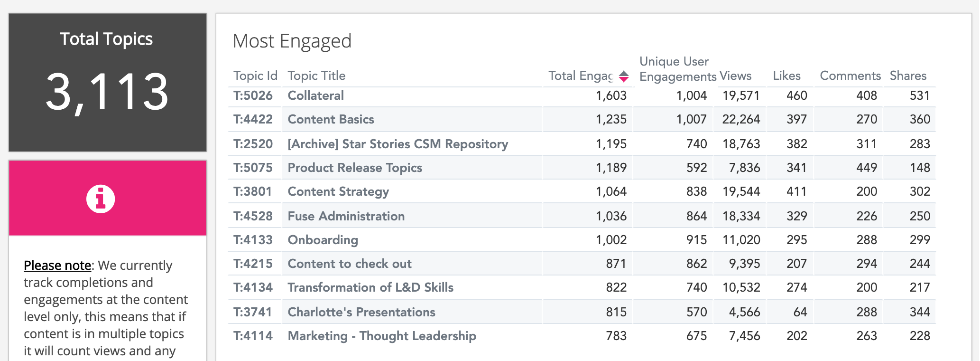The height and width of the screenshot is (361, 980).
Task: Click the Total Engagements sort arrow icon
Action: [x=624, y=76]
